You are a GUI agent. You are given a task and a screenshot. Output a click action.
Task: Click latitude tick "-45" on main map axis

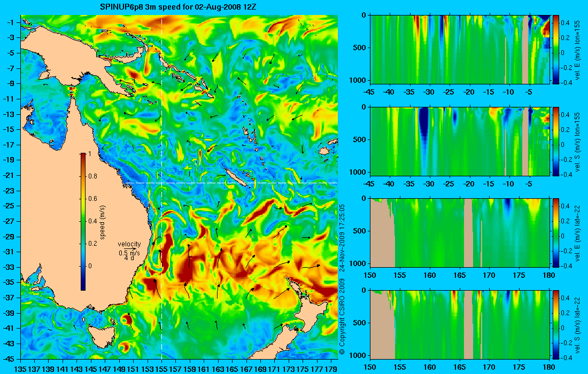9,359
